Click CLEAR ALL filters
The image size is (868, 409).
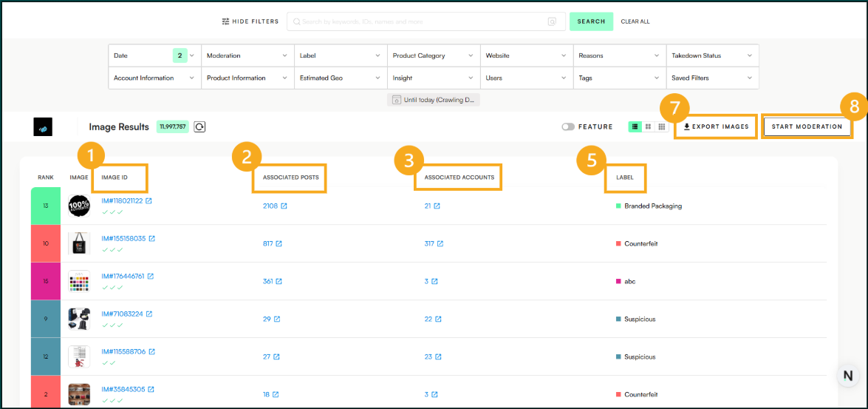click(x=635, y=21)
